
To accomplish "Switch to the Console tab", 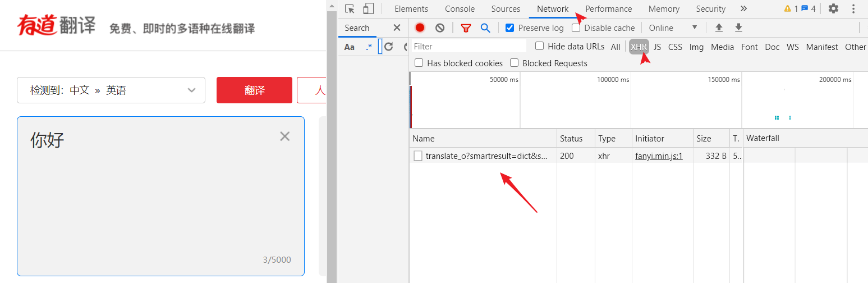I will click(x=460, y=8).
